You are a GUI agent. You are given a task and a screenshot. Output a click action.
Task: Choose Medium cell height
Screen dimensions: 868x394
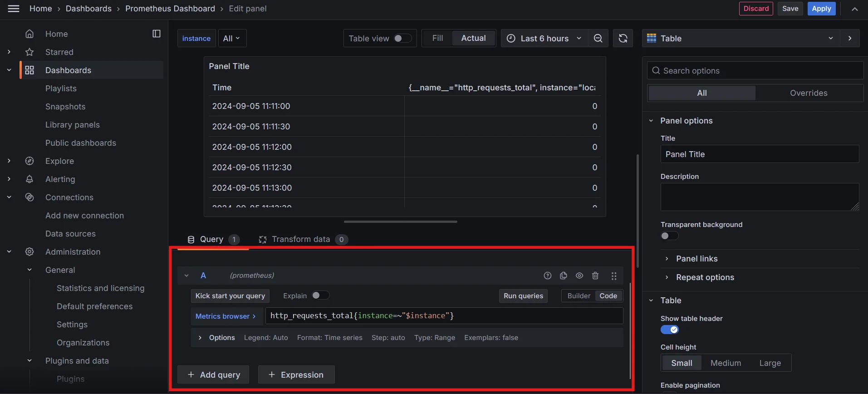point(726,363)
